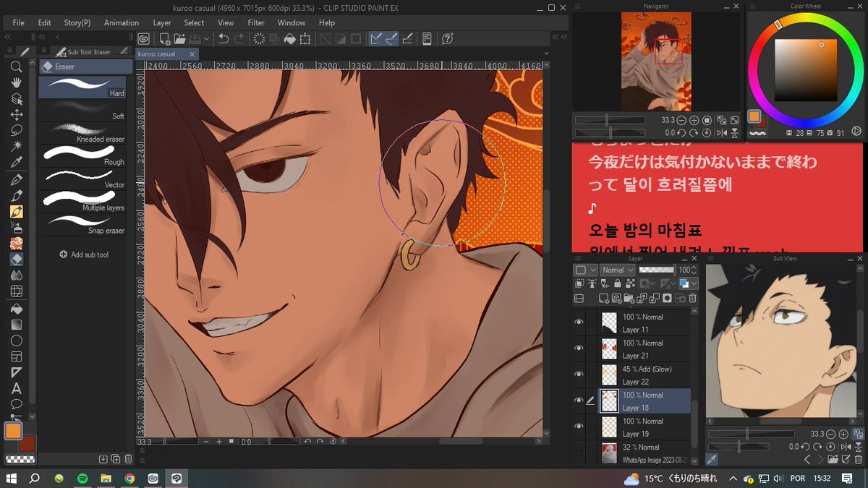Image resolution: width=868 pixels, height=488 pixels.
Task: Choose the Multiple layers eraser sub tool
Action: pyautogui.click(x=82, y=202)
